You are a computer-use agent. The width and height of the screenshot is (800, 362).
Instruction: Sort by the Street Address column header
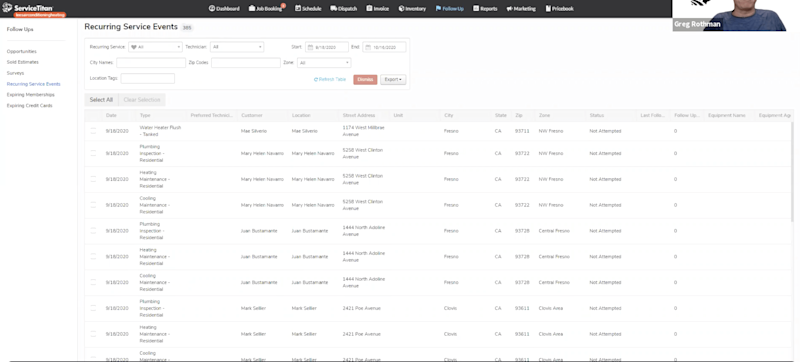pyautogui.click(x=359, y=116)
